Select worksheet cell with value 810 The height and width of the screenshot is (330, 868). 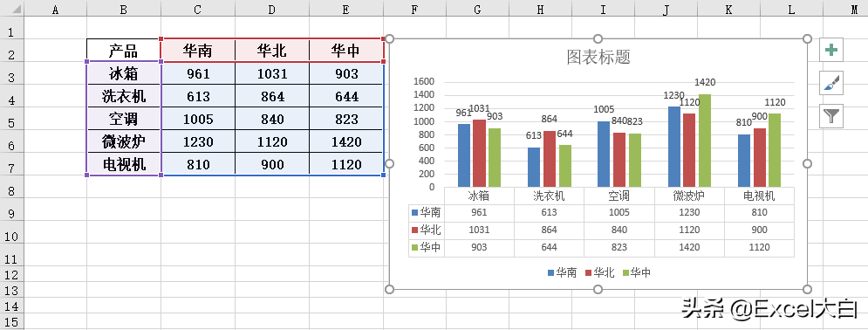point(198,164)
